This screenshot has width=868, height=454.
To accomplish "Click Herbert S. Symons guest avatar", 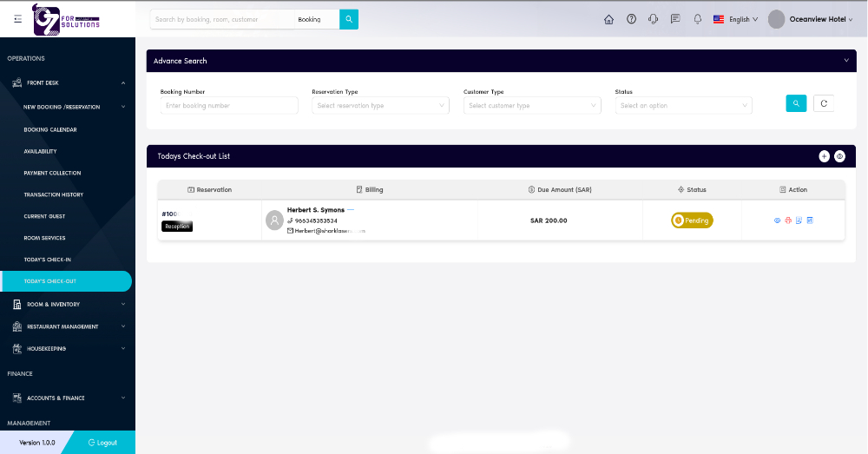I will point(274,220).
